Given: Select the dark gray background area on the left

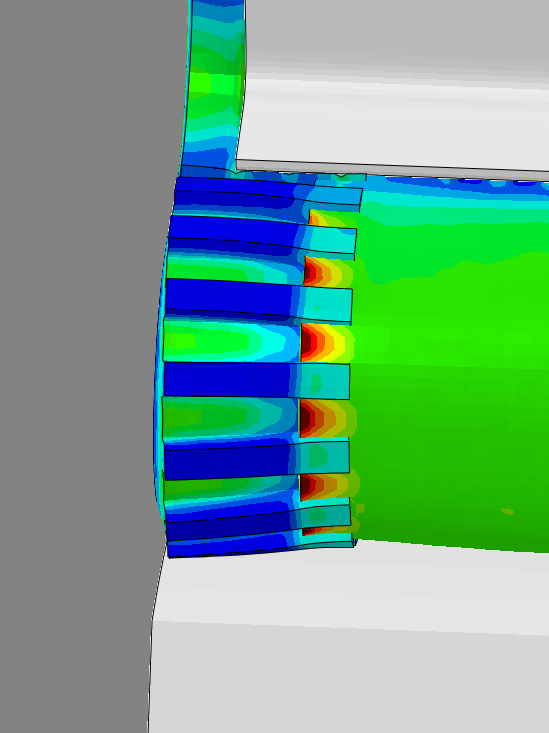Looking at the screenshot, I should [x=79, y=327].
